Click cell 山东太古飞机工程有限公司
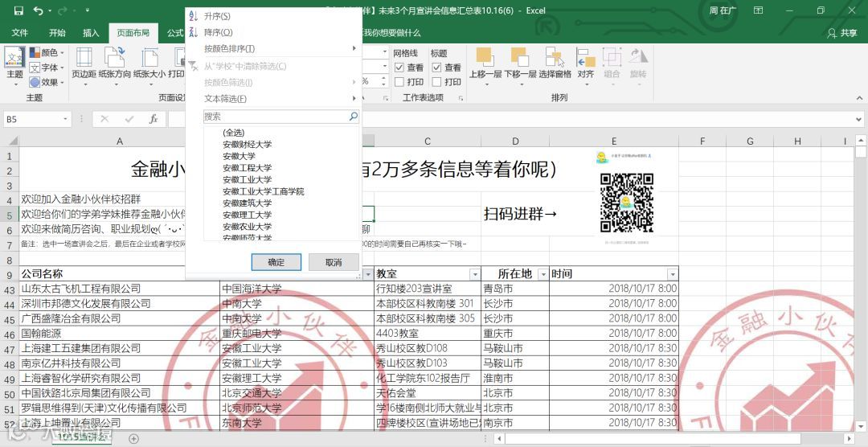The width and height of the screenshot is (868, 447). point(119,289)
